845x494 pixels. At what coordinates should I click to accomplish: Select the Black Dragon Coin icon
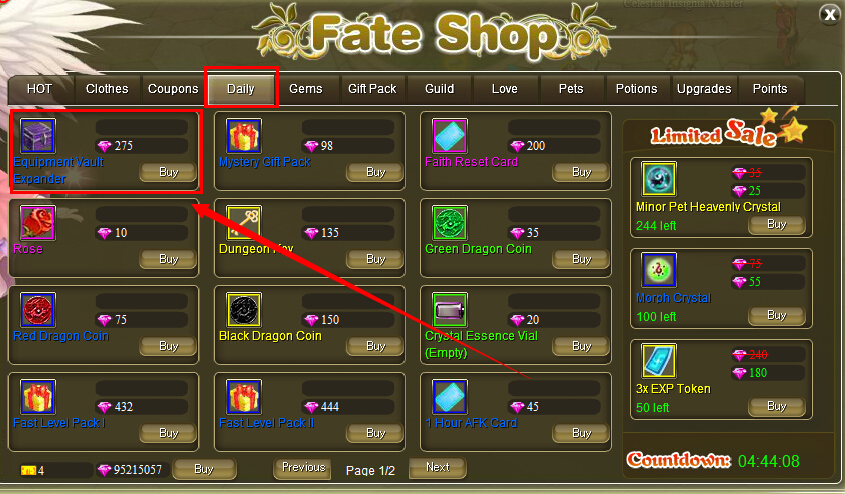point(244,310)
